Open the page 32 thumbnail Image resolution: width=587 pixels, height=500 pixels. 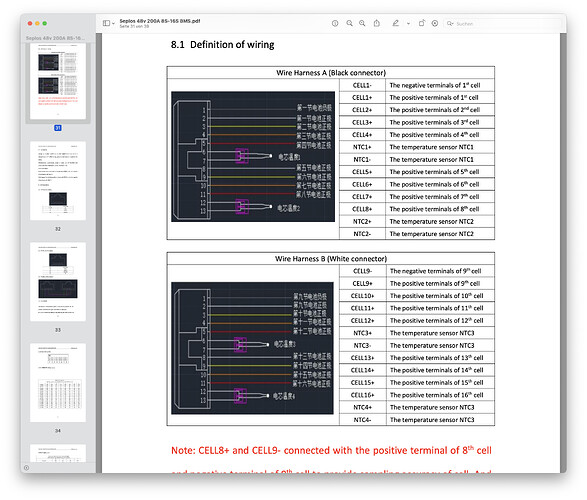point(58,181)
